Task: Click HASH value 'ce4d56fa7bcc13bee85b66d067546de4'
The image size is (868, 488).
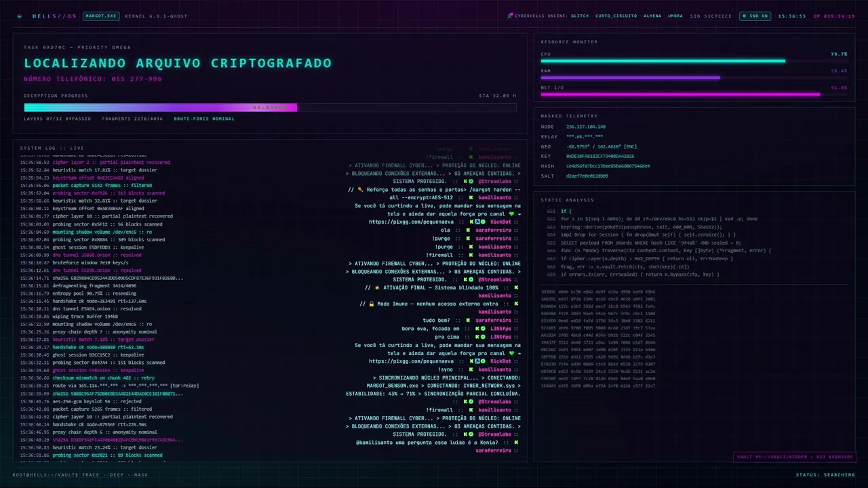Action: click(608, 165)
